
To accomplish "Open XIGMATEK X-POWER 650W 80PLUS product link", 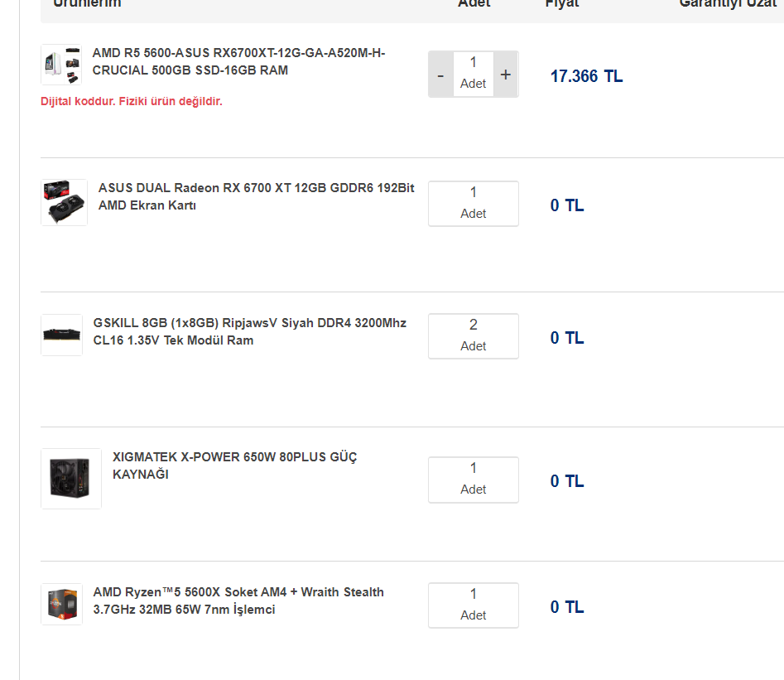I will click(x=235, y=465).
